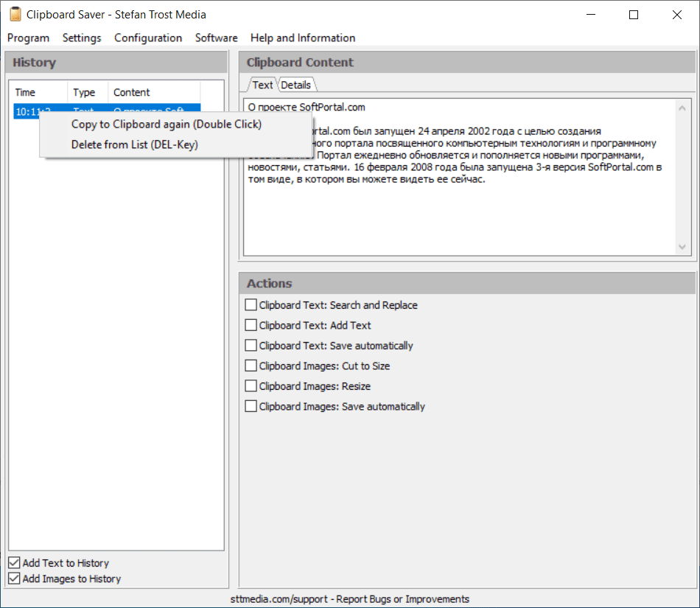Enable Clipboard Text: Search and Replace

(x=332, y=305)
